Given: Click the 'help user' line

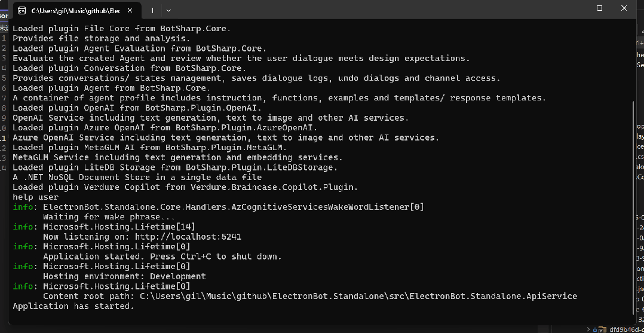Looking at the screenshot, I should (36, 197).
